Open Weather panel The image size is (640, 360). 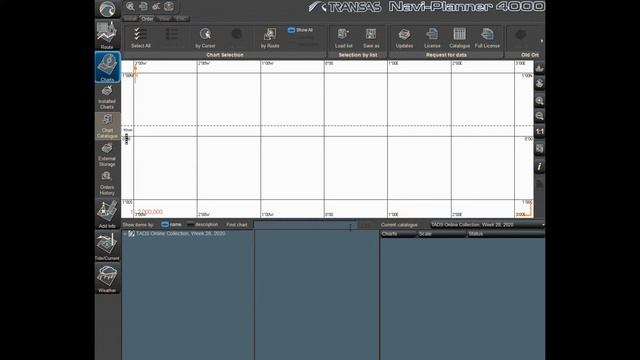click(x=107, y=278)
